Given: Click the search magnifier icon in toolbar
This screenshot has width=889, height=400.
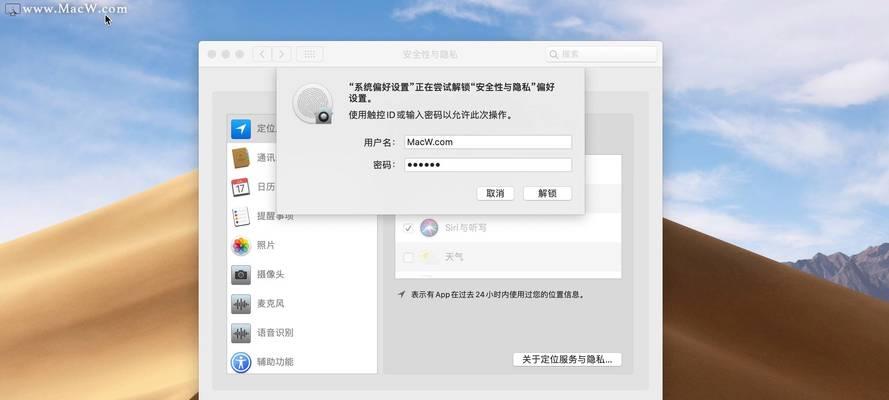Looking at the screenshot, I should coord(554,54).
